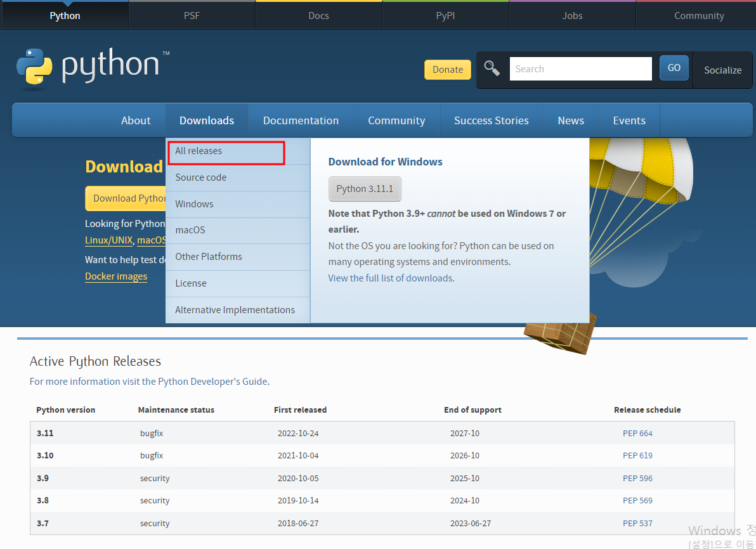The width and height of the screenshot is (756, 549).
Task: Open the Docs top-bar tab
Action: click(318, 15)
